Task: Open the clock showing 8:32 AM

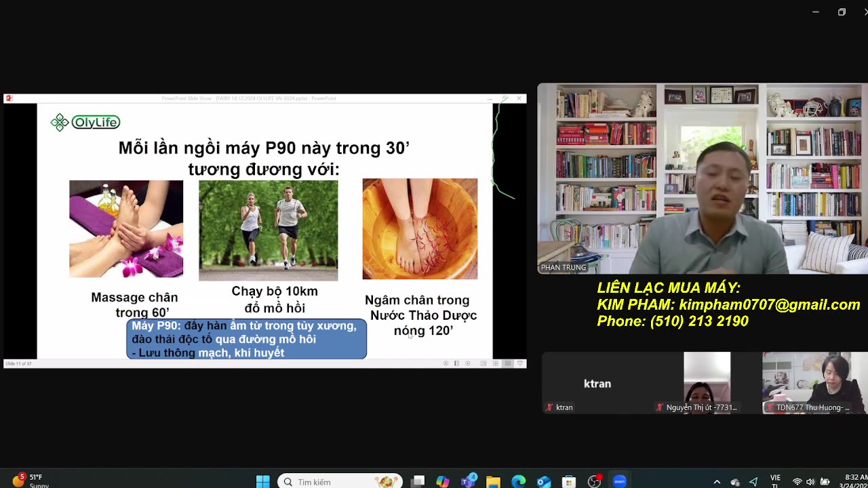Action: [856, 482]
